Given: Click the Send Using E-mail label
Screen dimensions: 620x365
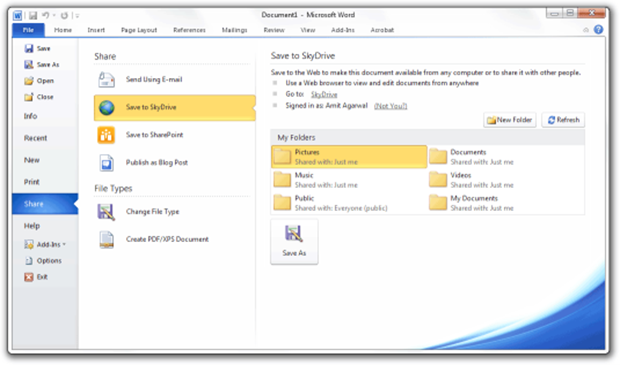Looking at the screenshot, I should (154, 79).
